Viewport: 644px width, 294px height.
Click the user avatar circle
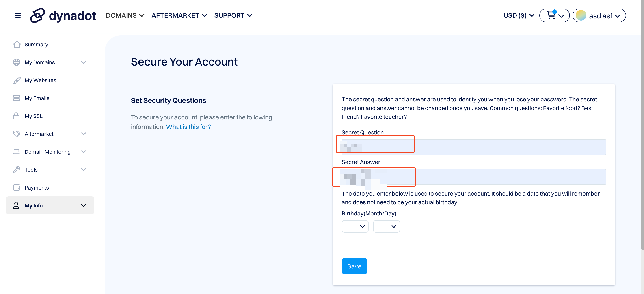[581, 15]
